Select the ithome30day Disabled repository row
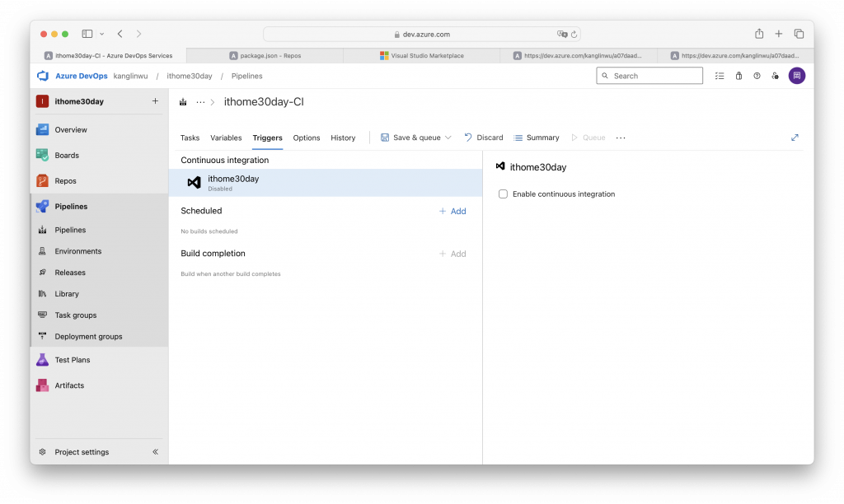This screenshot has width=844, height=504. pos(325,183)
